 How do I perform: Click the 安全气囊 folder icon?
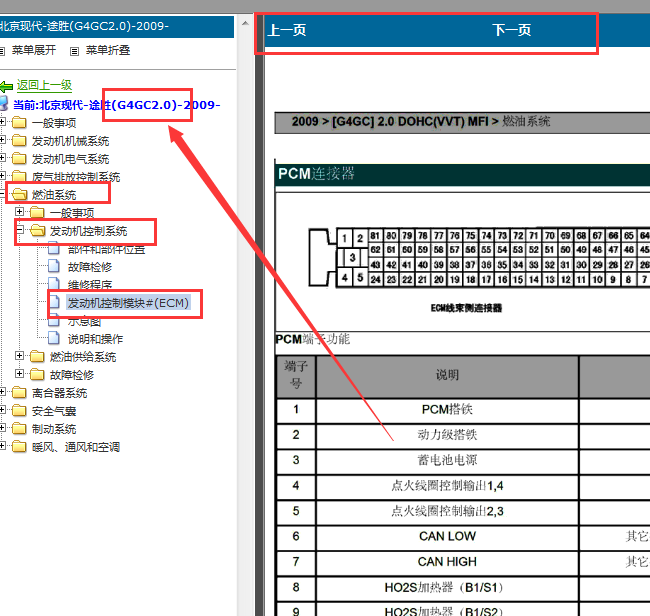19,410
